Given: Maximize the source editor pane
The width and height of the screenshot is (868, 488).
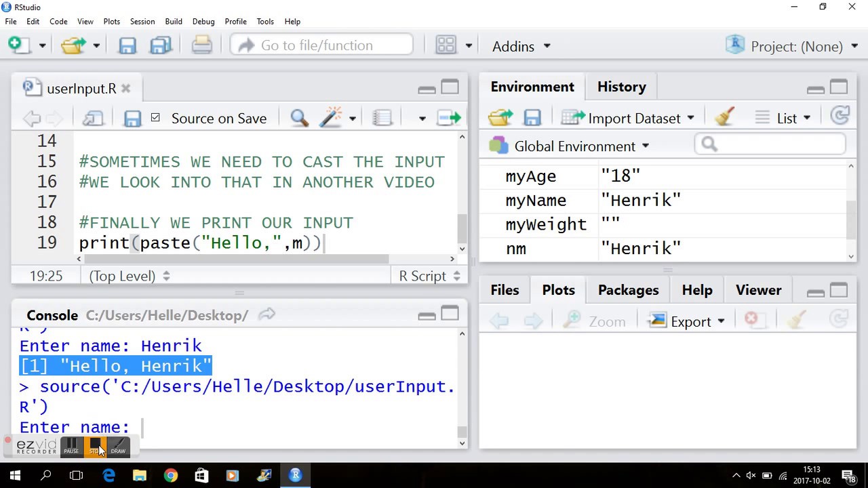Looking at the screenshot, I should (x=450, y=87).
